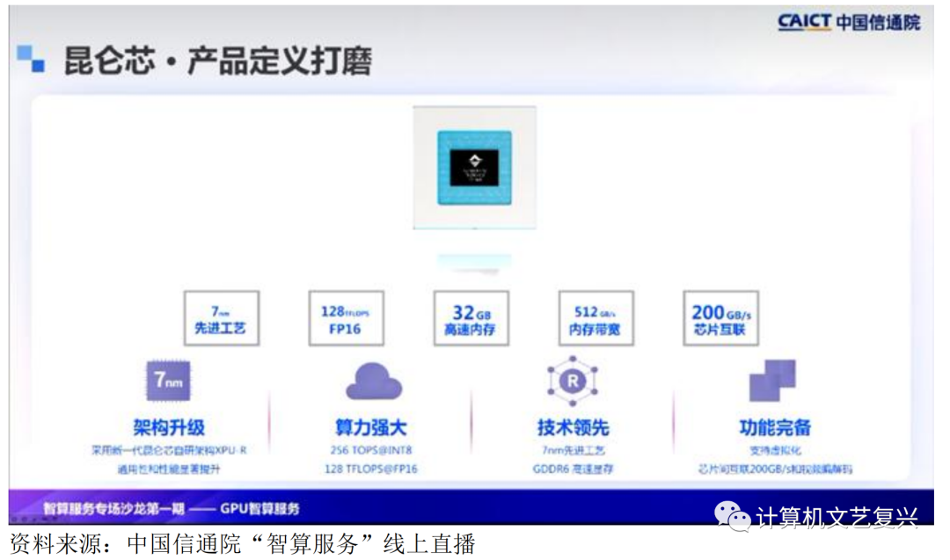Click the line mentioning XPU-R architecture
Screen dimensions: 950x560
[169, 450]
